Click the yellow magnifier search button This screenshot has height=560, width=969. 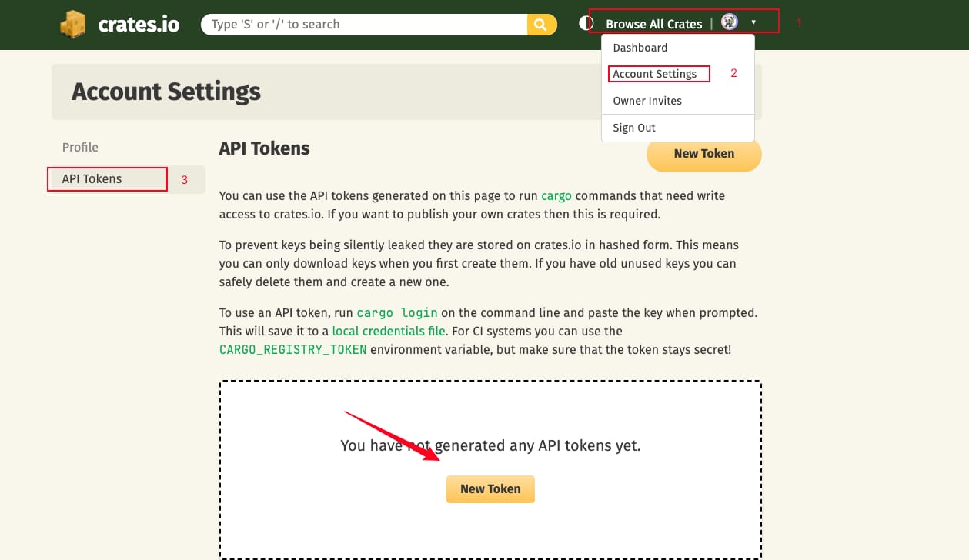tap(542, 25)
